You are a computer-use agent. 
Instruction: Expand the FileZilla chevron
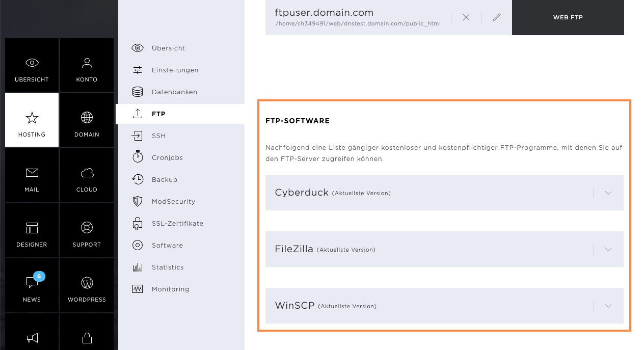[x=608, y=250]
